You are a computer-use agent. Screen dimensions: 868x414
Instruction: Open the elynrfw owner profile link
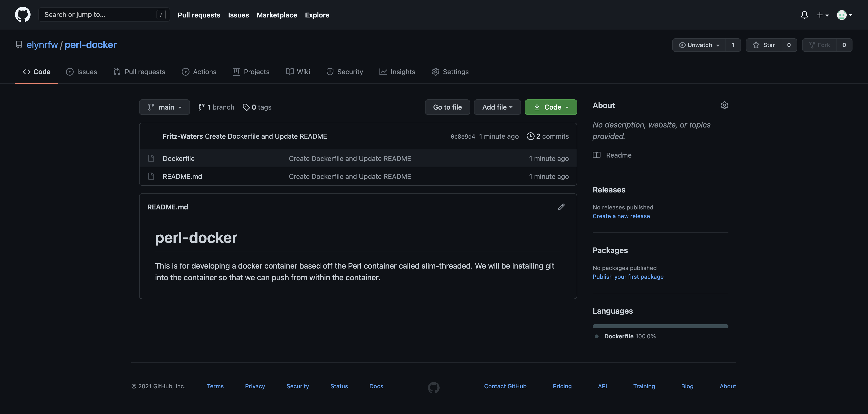click(x=42, y=45)
